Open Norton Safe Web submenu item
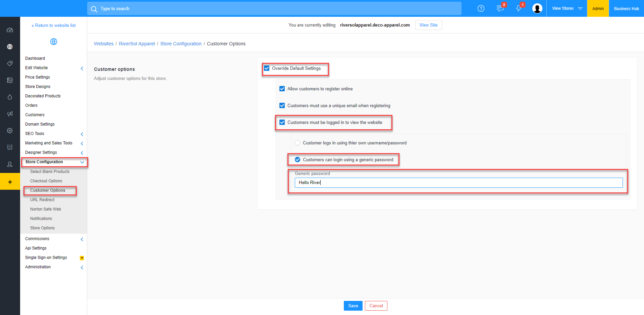The height and width of the screenshot is (315, 644). pos(46,209)
